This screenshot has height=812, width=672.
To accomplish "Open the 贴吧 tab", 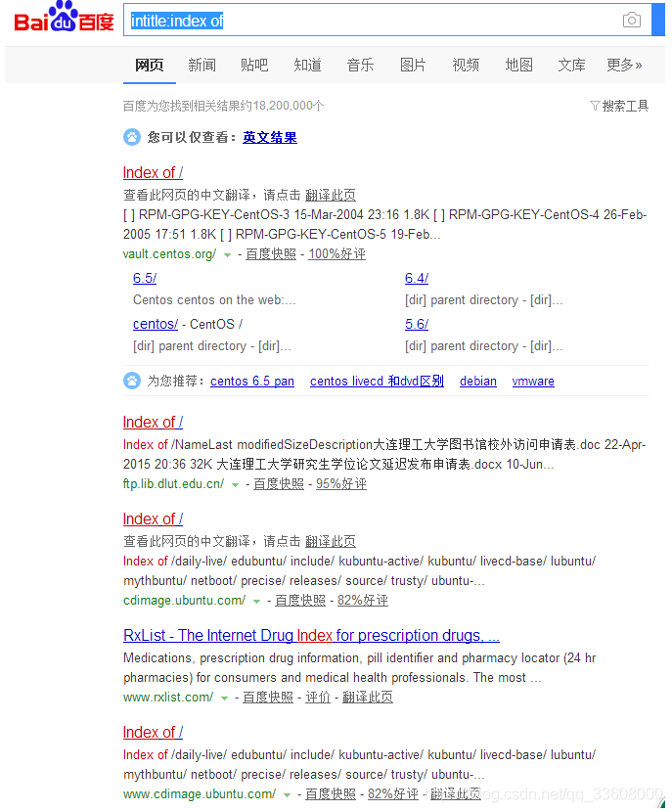I will [x=254, y=66].
